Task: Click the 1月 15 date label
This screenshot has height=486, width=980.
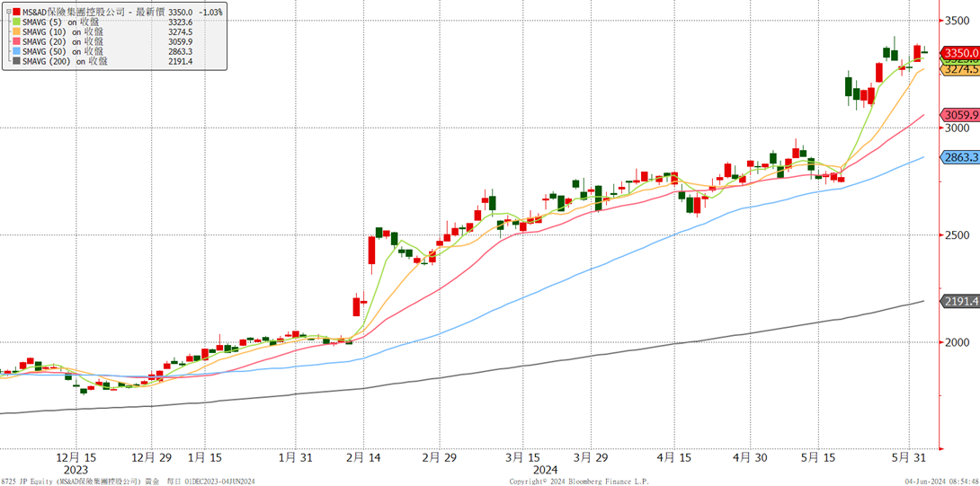Action: point(204,457)
